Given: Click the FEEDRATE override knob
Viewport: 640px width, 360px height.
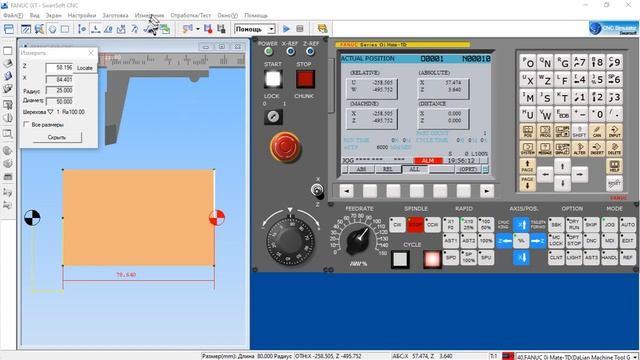Looking at the screenshot, I should click(358, 241).
